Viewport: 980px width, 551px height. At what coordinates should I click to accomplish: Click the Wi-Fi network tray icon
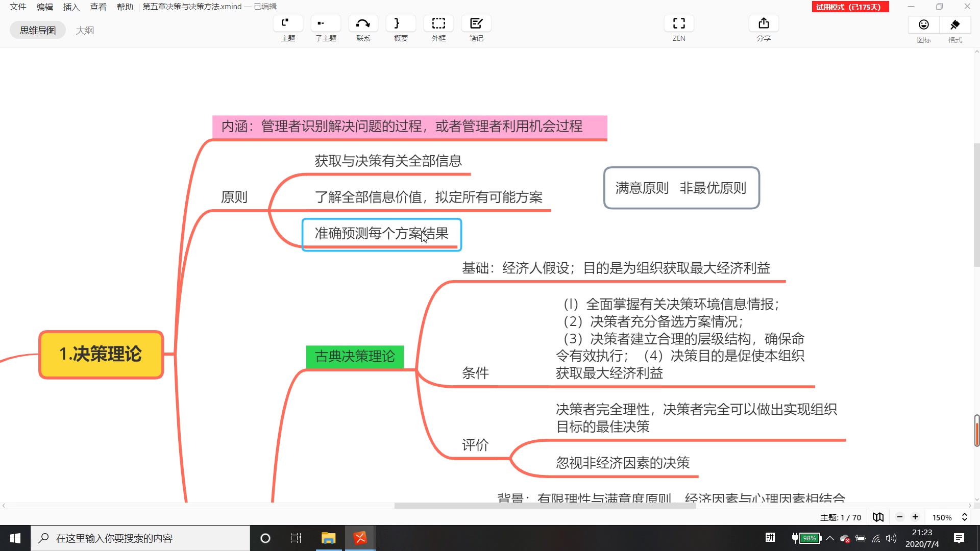click(876, 538)
